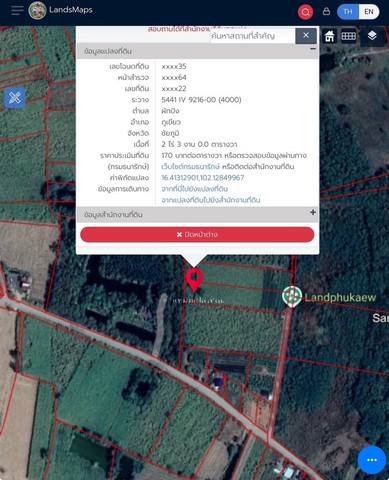Click the Landphukaew green marker icon
The height and width of the screenshot is (480, 389).
pos(292,296)
